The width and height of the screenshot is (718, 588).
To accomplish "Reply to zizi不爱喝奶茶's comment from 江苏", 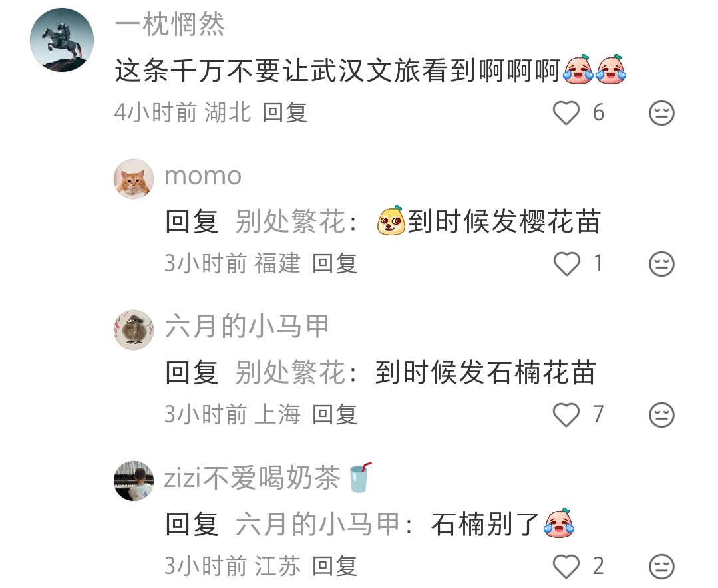I will point(335,566).
